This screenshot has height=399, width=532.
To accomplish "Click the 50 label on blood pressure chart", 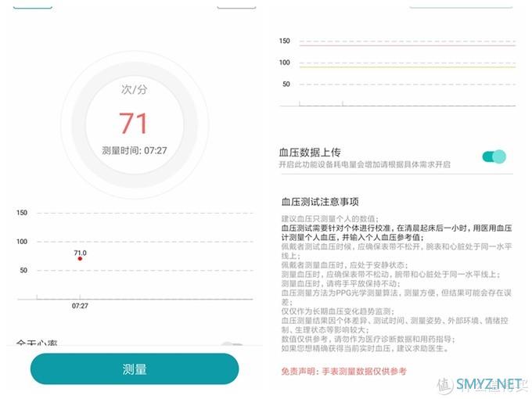I will click(x=286, y=84).
